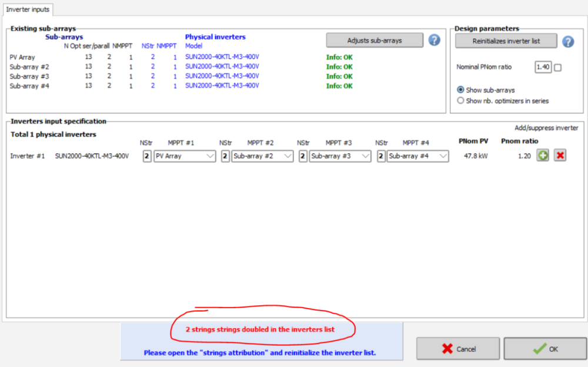Switch to the Inverter inputs tab
588x367 pixels.
click(x=28, y=9)
